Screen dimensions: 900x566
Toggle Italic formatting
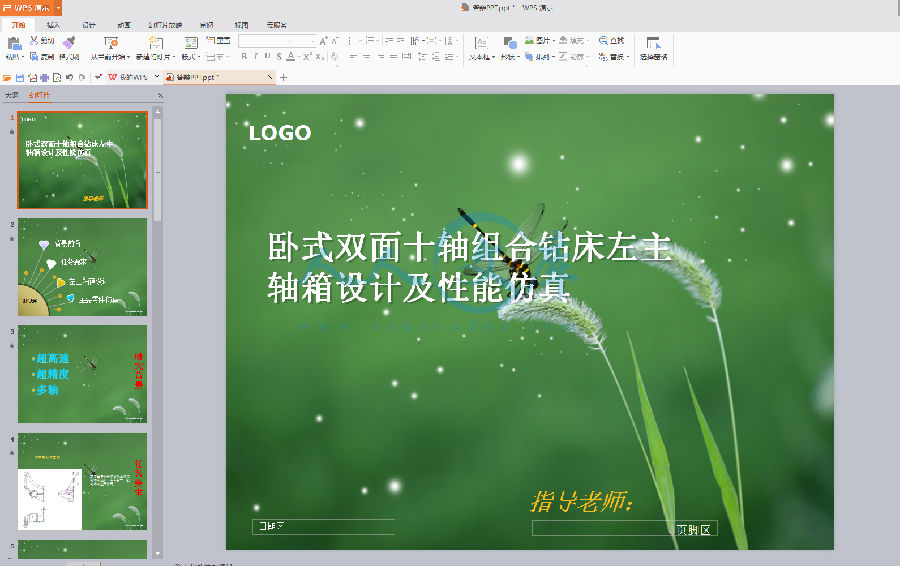click(256, 57)
